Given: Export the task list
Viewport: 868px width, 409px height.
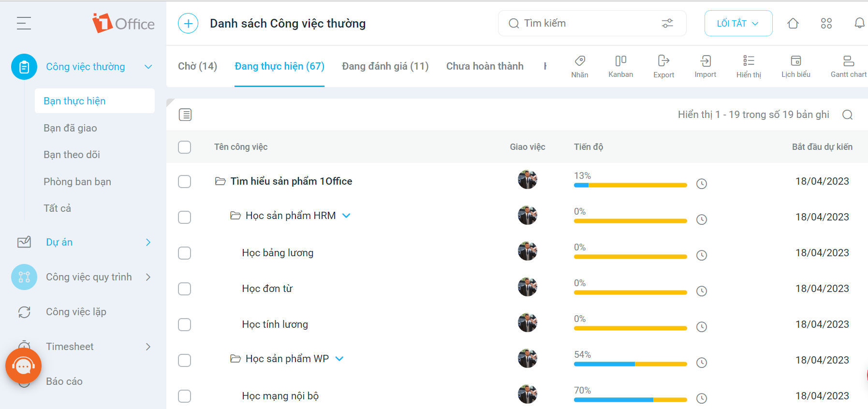Looking at the screenshot, I should (x=663, y=66).
